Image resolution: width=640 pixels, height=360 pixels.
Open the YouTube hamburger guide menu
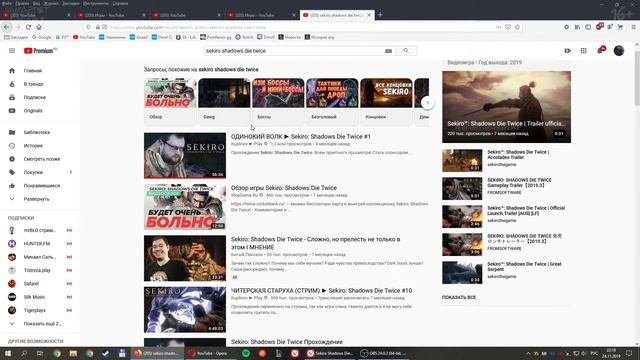pyautogui.click(x=12, y=51)
